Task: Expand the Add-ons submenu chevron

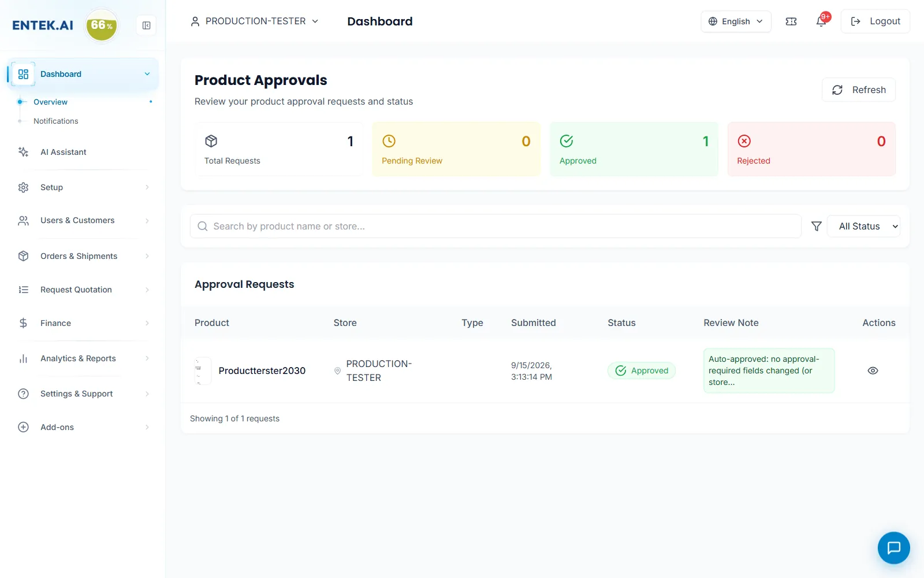Action: click(x=147, y=427)
